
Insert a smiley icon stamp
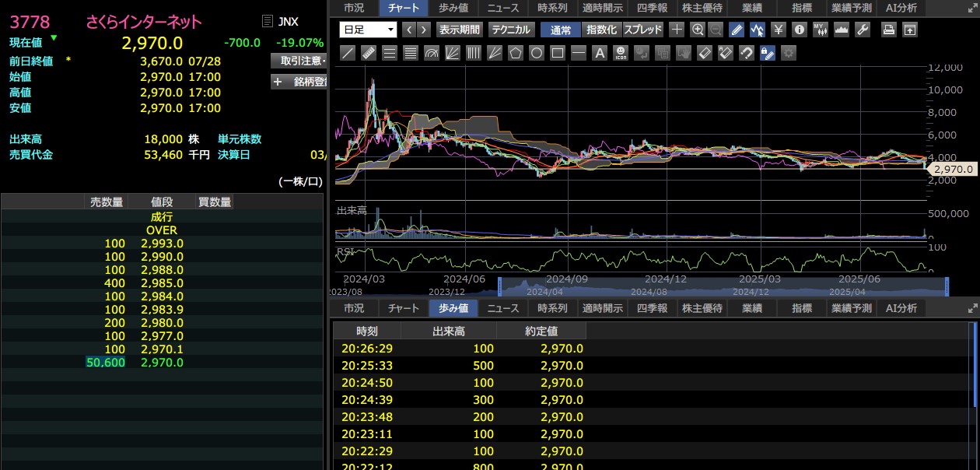coord(620,53)
